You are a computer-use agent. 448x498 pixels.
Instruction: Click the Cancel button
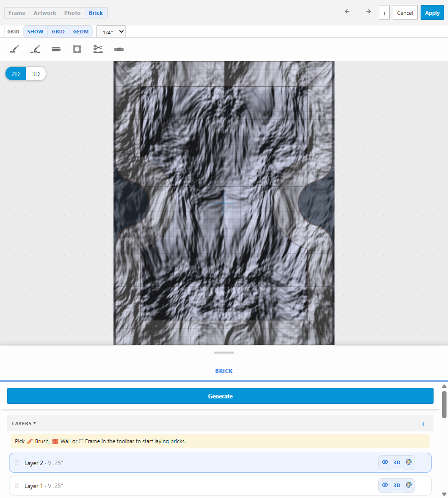tap(405, 13)
